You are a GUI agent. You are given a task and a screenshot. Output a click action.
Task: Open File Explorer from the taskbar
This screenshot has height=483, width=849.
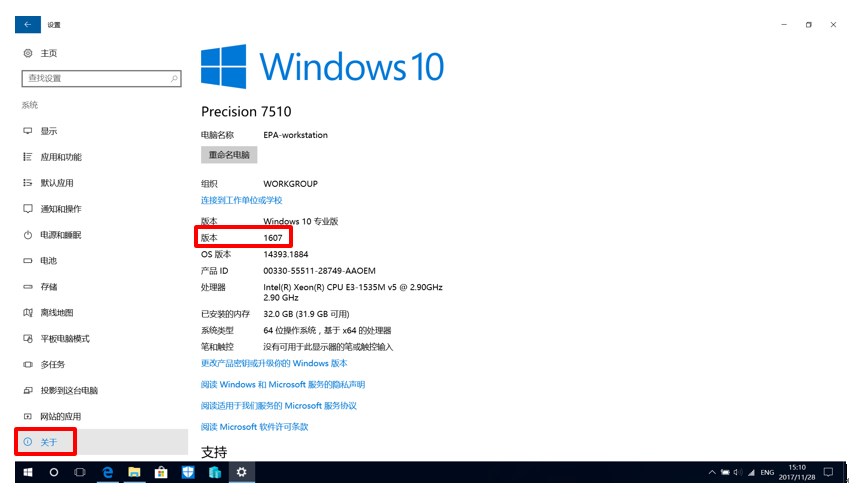point(134,472)
